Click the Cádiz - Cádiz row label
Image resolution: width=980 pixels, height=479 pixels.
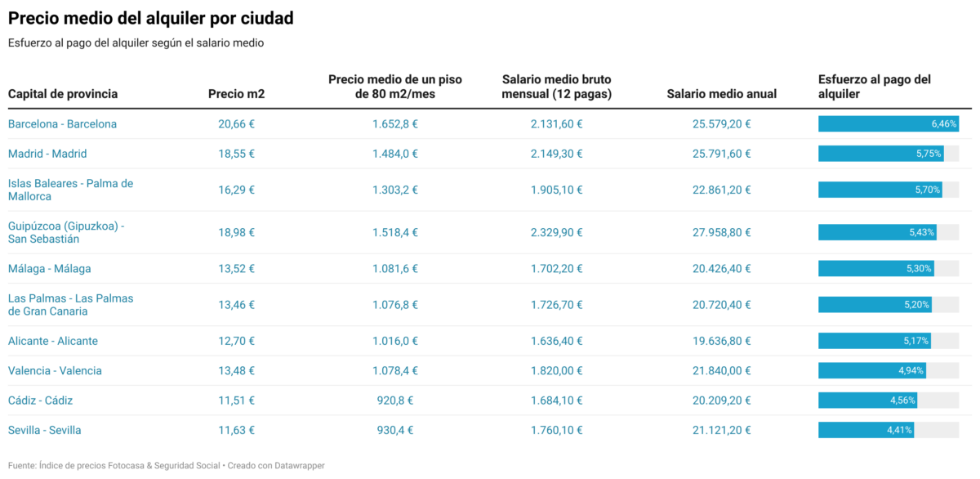pos(40,401)
